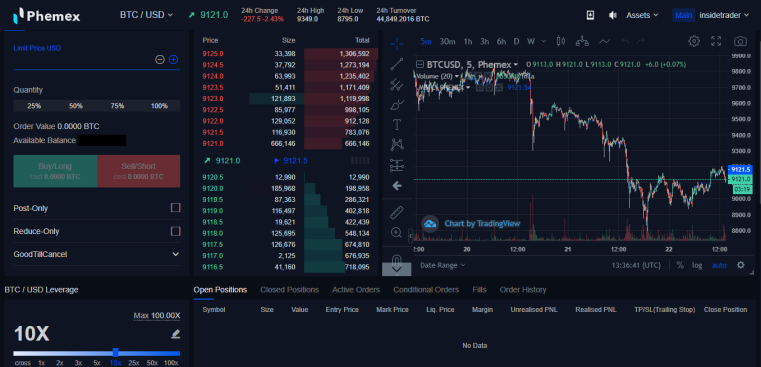
Task: Decrease limit price with minus icon
Action: click(x=160, y=60)
